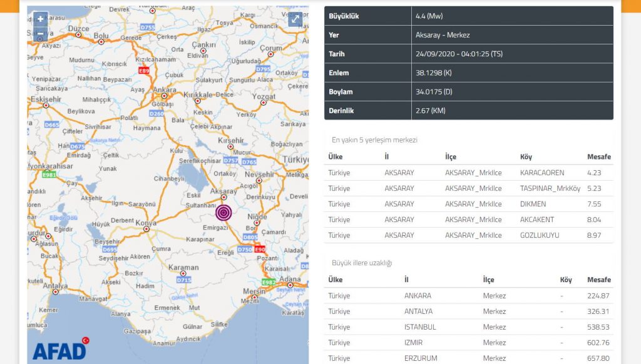Click the Adana city marker on map
This screenshot has height=364, width=641.
290,285
